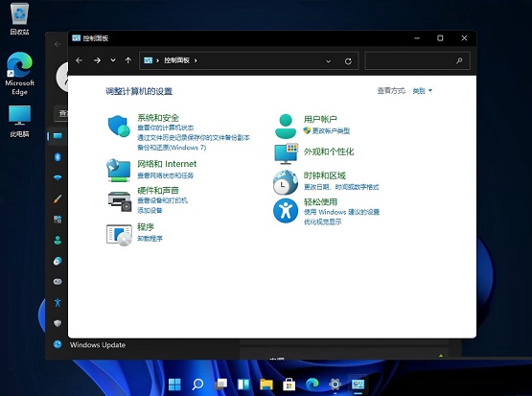
Task: Click the 卸载程序 uninstall program link
Action: (150, 239)
